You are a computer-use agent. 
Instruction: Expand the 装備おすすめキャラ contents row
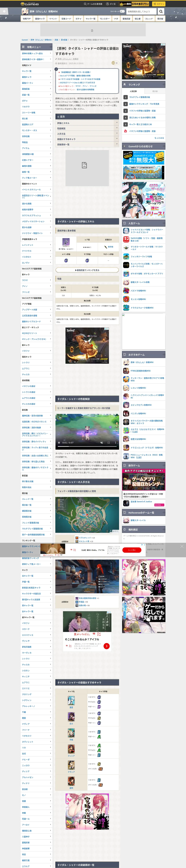coord(87,139)
